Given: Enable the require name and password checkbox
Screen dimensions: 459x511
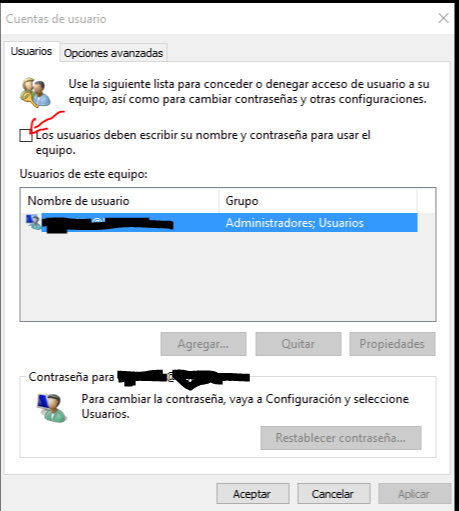Looking at the screenshot, I should pyautogui.click(x=26, y=136).
